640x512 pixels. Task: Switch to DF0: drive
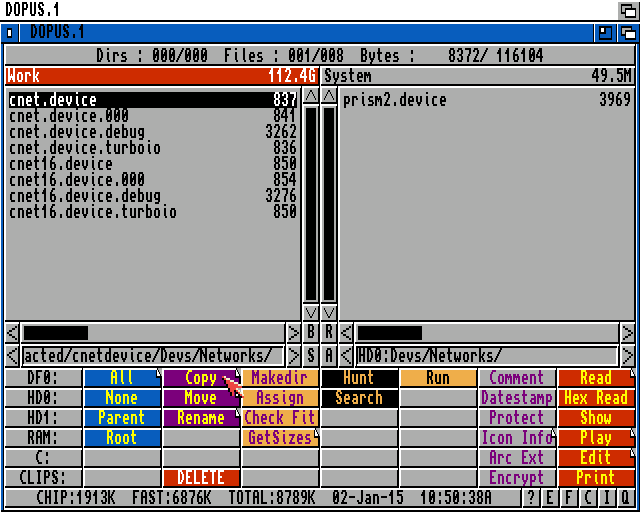coord(43,378)
